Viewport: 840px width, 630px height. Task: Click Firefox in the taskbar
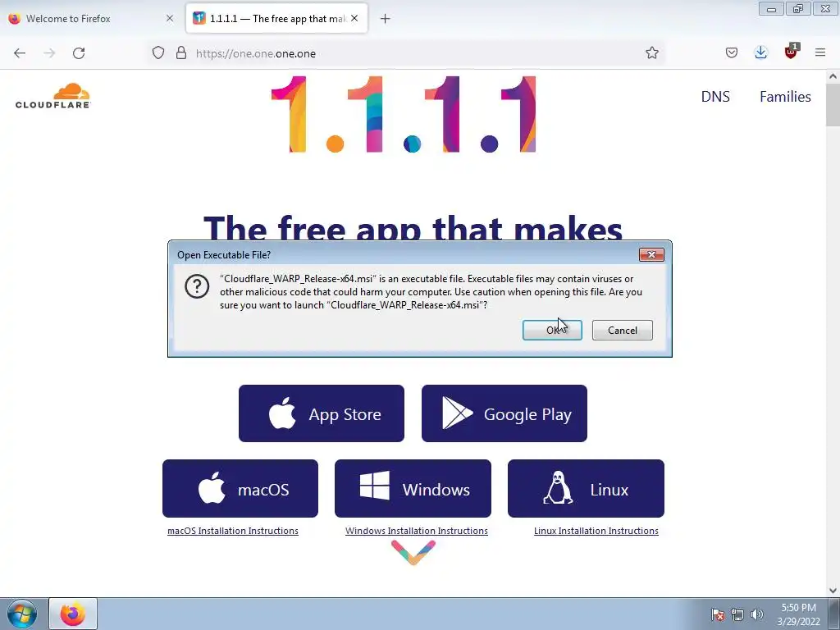click(x=73, y=614)
